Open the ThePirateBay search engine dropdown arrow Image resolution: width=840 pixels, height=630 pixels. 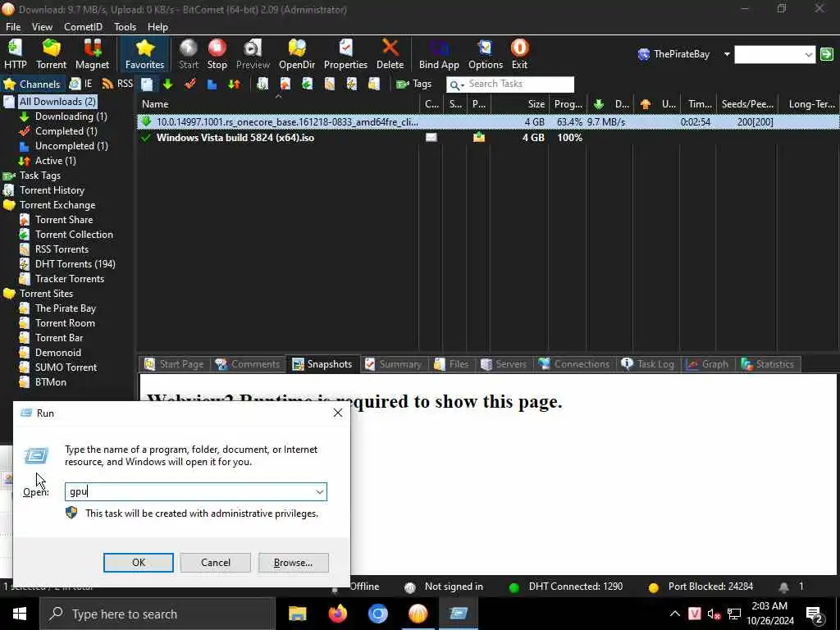[727, 54]
